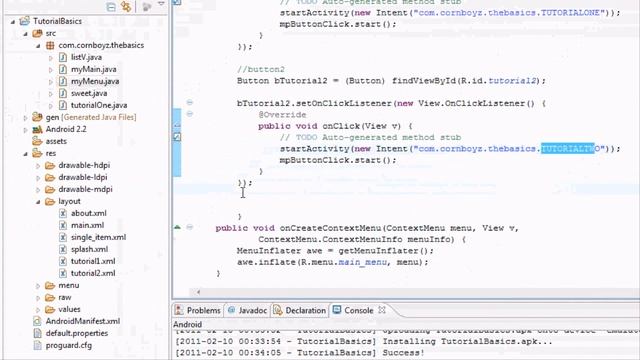Select TutorialBasics project icon

click(24, 20)
